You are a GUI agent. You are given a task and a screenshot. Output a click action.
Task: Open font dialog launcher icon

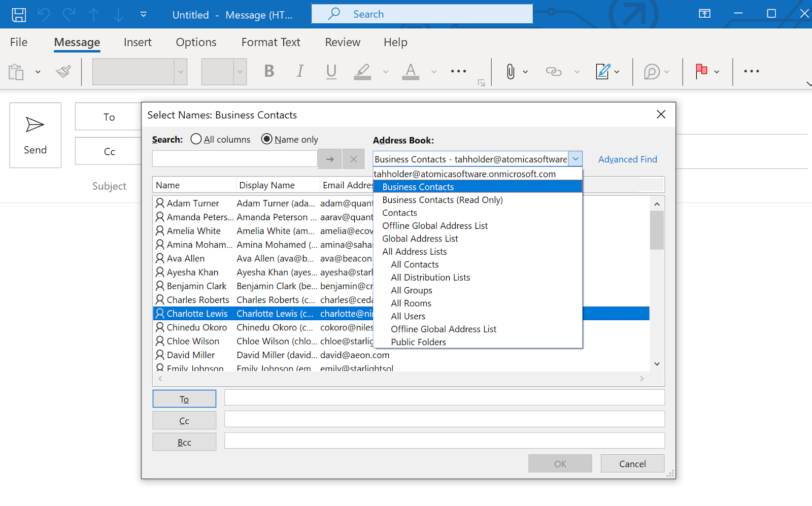[482, 83]
